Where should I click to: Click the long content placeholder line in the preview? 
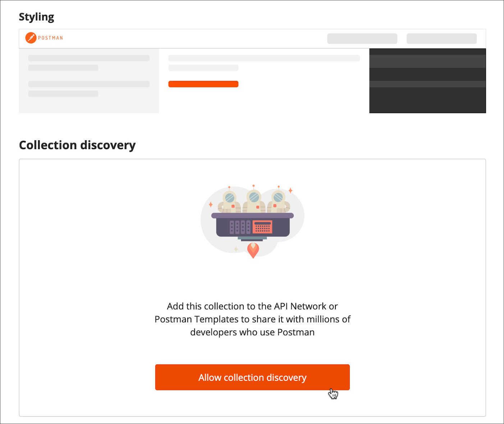264,58
